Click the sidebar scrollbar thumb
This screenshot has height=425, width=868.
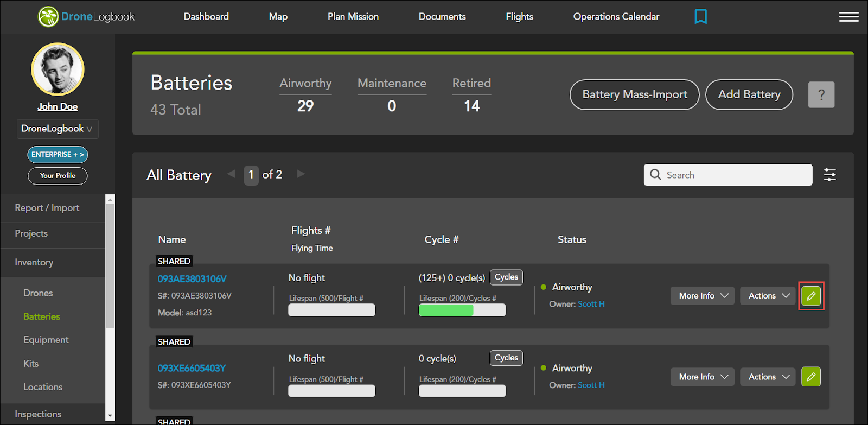[x=110, y=266]
